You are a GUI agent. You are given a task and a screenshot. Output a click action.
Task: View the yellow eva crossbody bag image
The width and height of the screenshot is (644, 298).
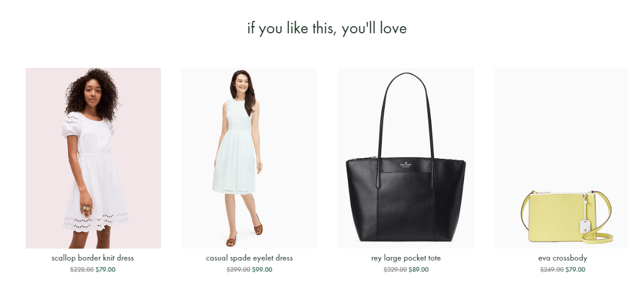click(561, 158)
